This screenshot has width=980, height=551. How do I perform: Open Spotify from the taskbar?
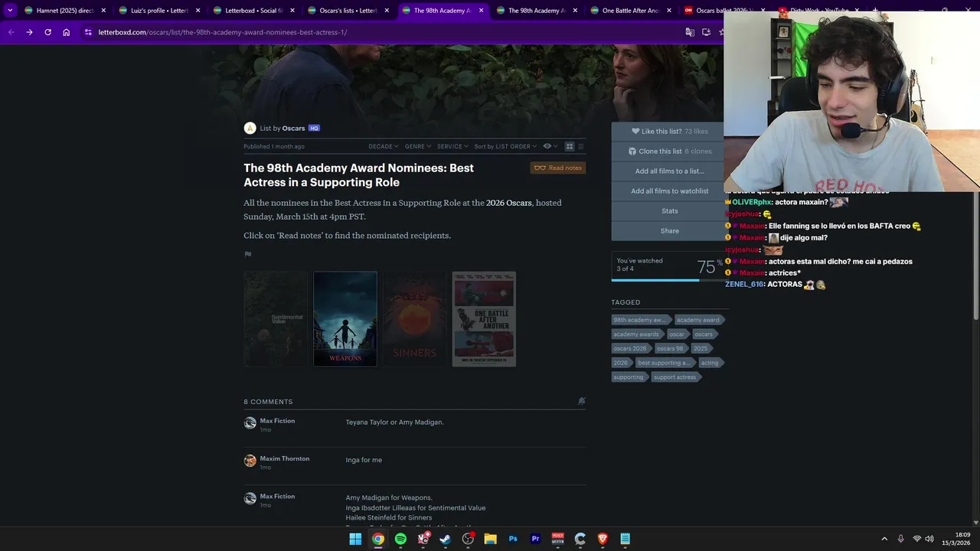[x=400, y=539]
